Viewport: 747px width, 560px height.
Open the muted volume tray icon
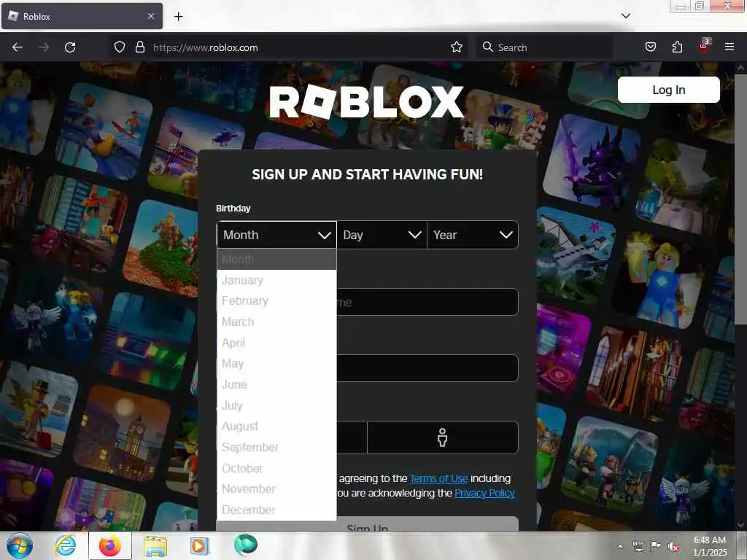tap(673, 547)
